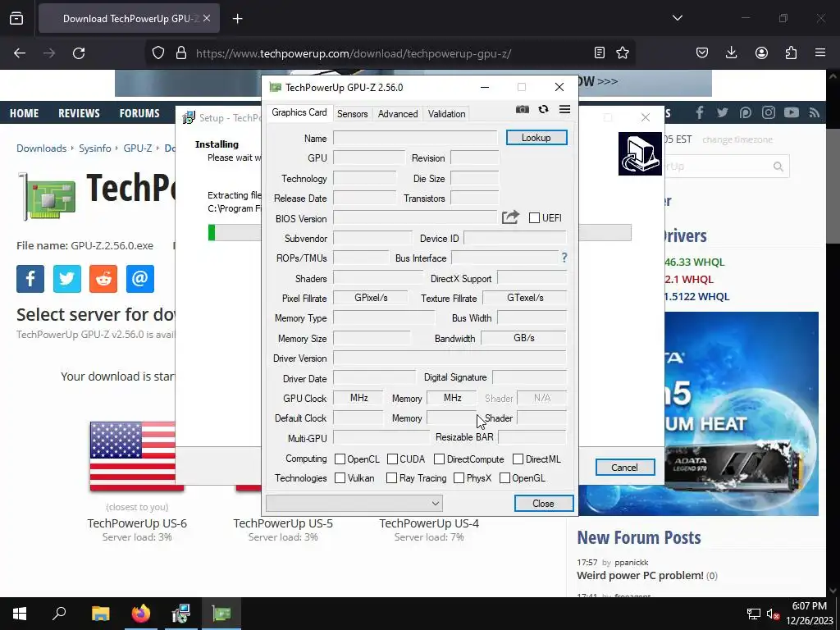This screenshot has height=630, width=840.
Task: Save to Pocket icon
Action: click(702, 52)
